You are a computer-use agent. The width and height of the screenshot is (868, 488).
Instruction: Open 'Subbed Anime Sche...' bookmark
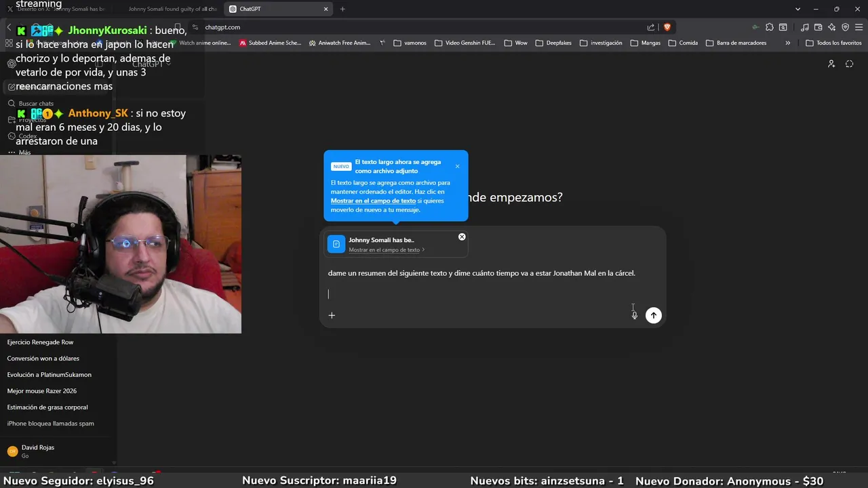[x=270, y=43]
